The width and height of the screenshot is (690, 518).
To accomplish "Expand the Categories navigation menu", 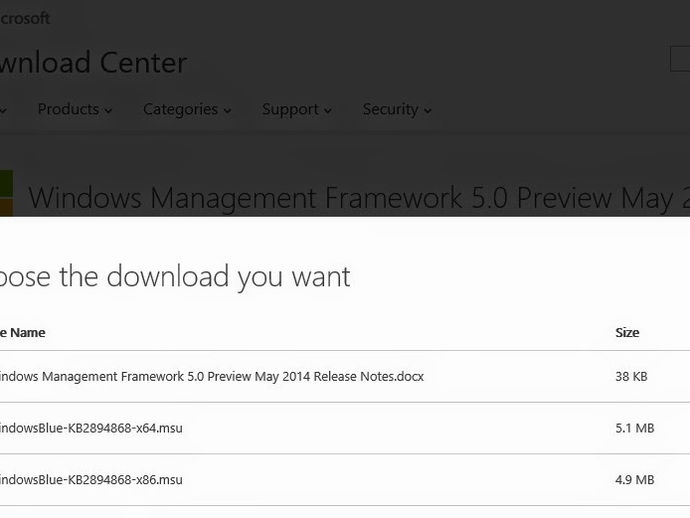I will click(187, 109).
